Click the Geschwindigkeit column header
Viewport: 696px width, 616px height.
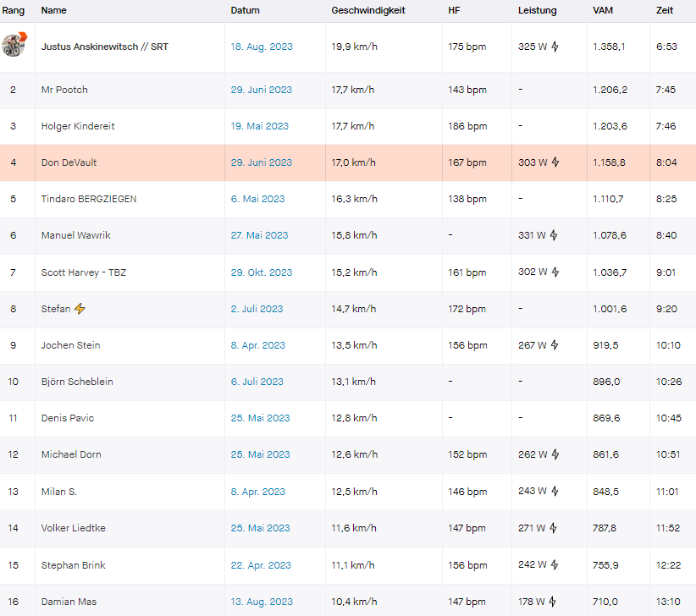(x=368, y=10)
